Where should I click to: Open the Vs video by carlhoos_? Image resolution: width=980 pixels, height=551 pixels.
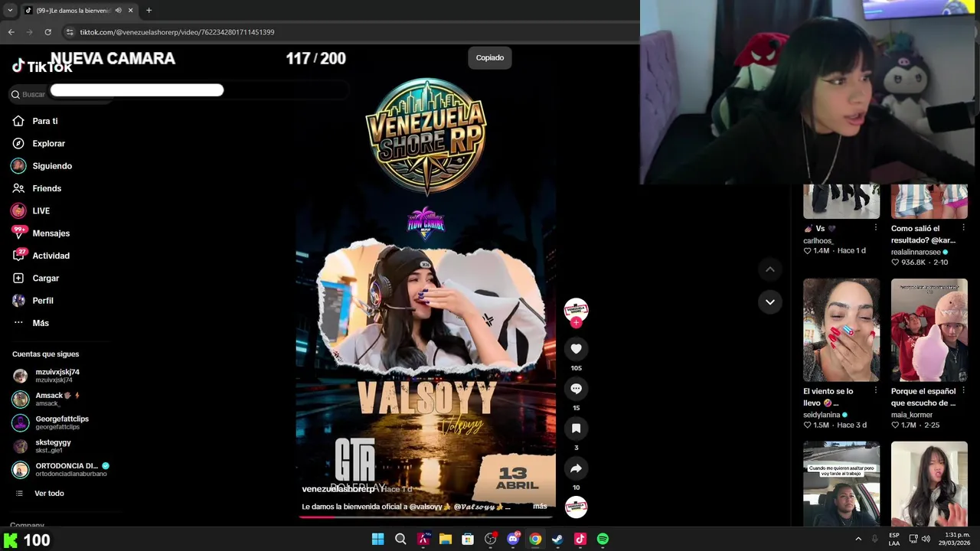point(841,201)
